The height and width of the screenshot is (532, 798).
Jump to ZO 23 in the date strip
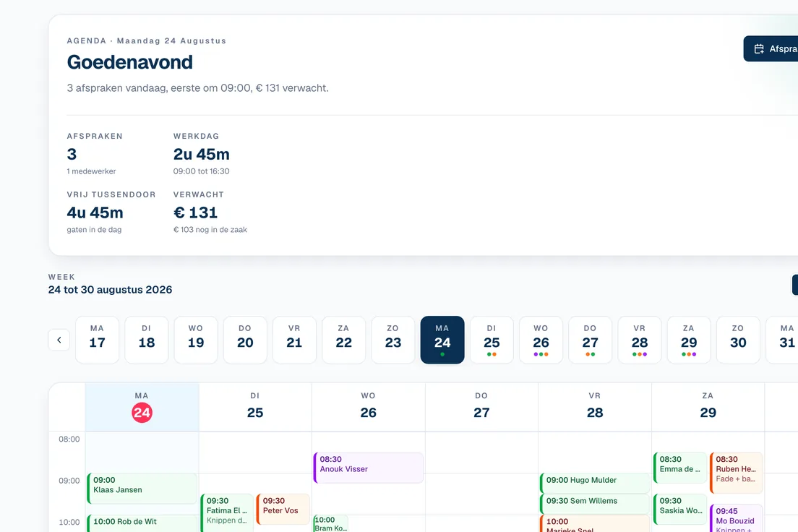(x=393, y=340)
